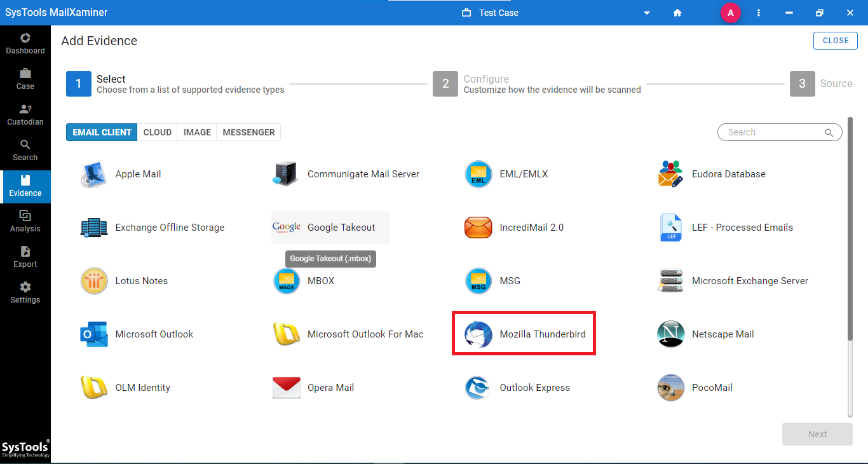Open the Analysis section

[25, 222]
